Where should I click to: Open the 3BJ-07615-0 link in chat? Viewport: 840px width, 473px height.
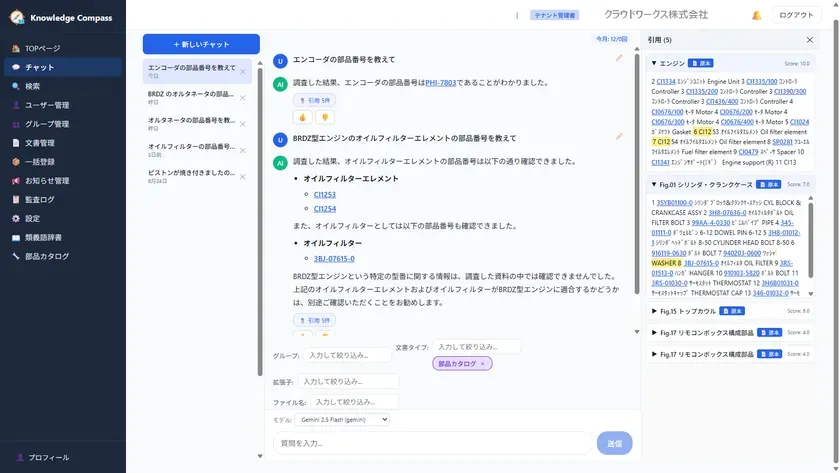pos(334,258)
